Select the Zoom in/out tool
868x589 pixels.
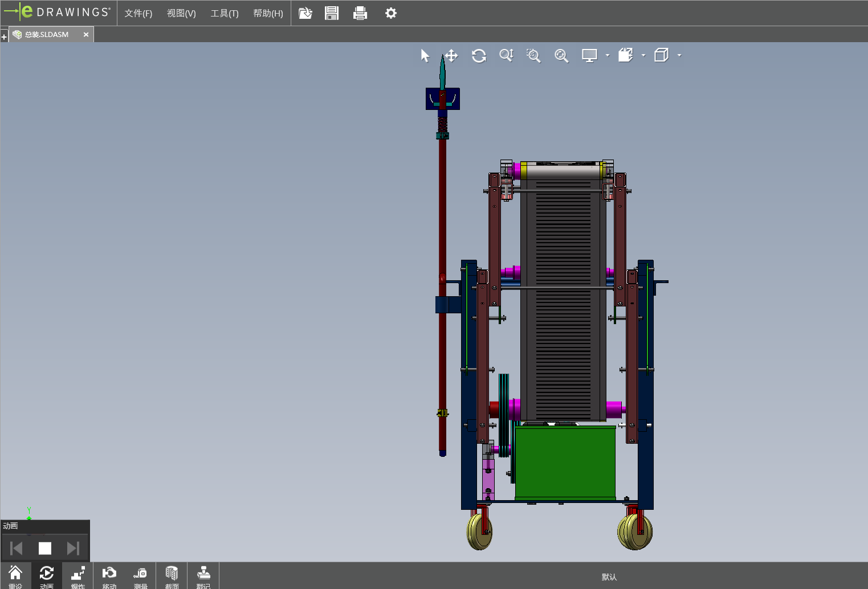click(x=506, y=55)
